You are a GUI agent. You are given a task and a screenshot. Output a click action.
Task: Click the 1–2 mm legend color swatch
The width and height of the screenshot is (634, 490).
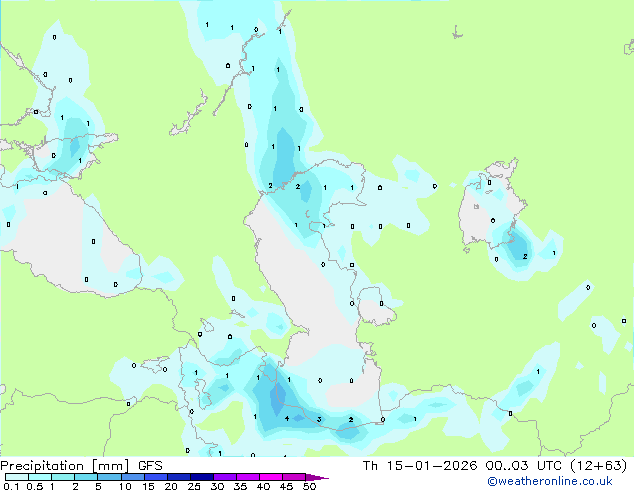coord(63,477)
